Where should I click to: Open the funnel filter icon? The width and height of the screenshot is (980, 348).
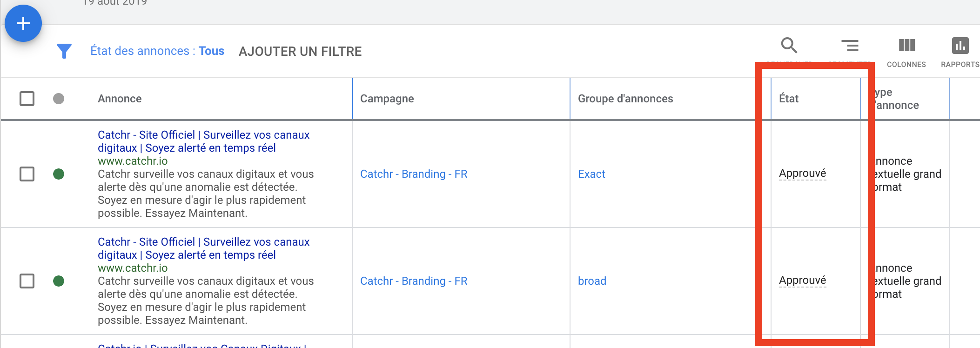coord(64,51)
